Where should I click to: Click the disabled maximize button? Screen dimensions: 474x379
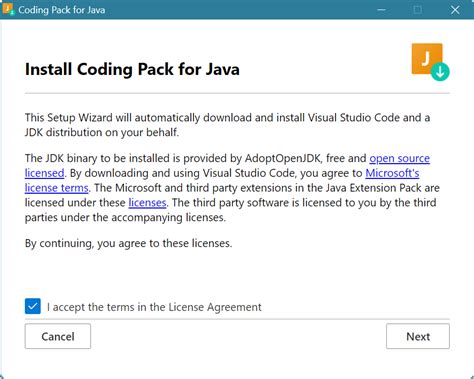point(418,10)
